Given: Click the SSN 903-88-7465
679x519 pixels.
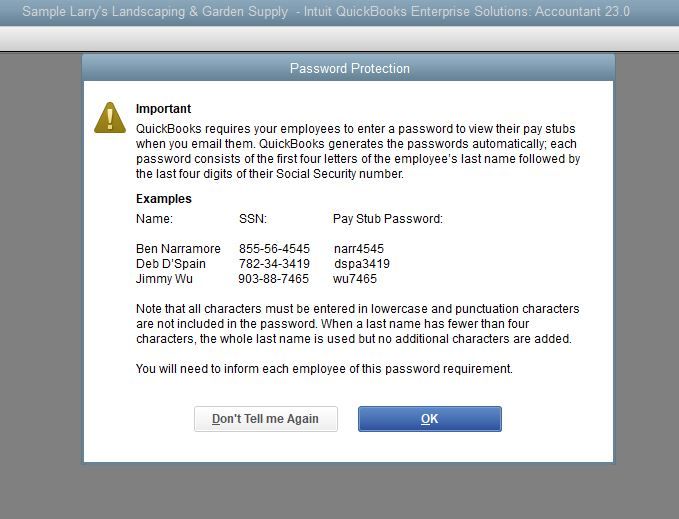Looking at the screenshot, I should pos(273,279).
